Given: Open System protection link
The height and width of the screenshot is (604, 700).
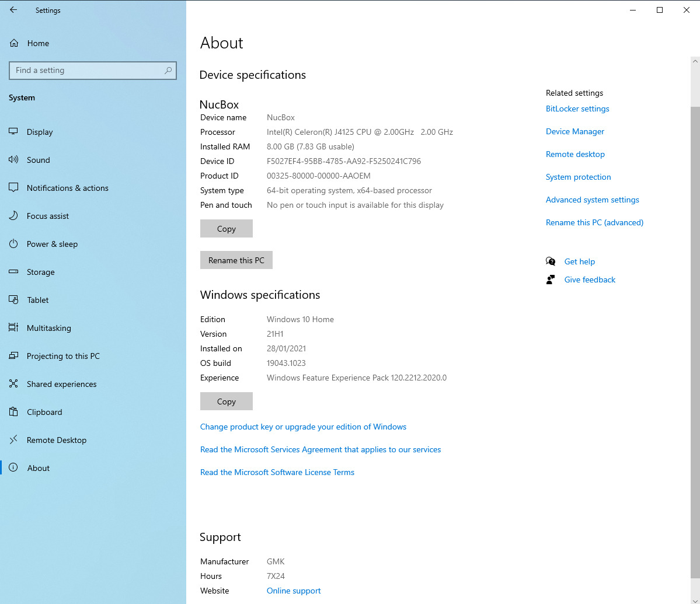Looking at the screenshot, I should [x=578, y=177].
